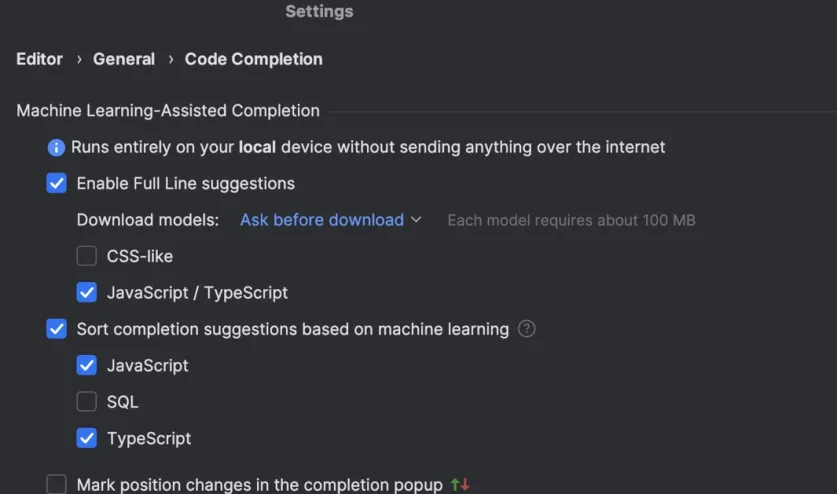
Task: Go to the Editor breadcrumb
Action: [39, 59]
